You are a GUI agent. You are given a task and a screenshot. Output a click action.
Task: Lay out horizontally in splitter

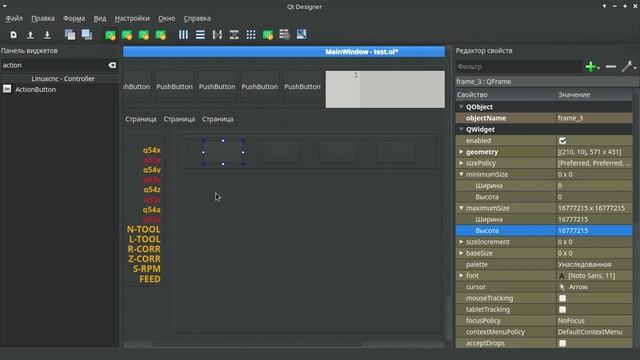(x=217, y=35)
